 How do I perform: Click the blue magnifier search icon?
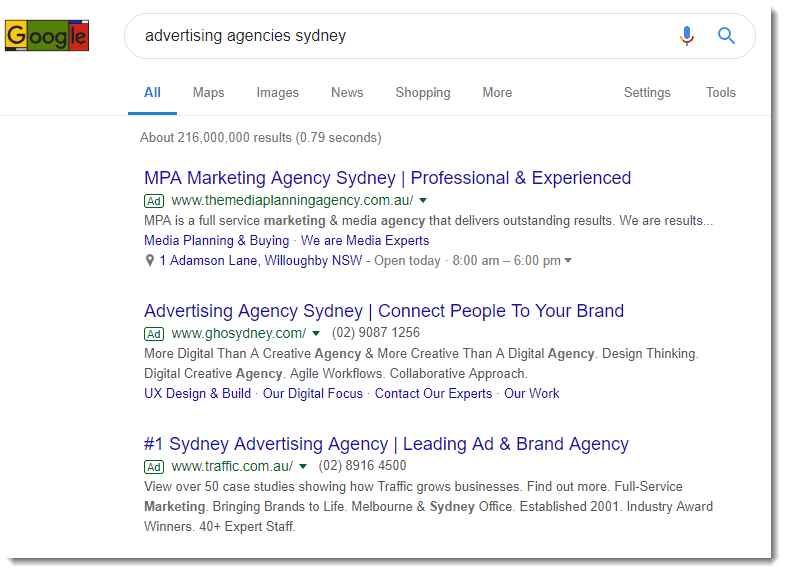726,36
